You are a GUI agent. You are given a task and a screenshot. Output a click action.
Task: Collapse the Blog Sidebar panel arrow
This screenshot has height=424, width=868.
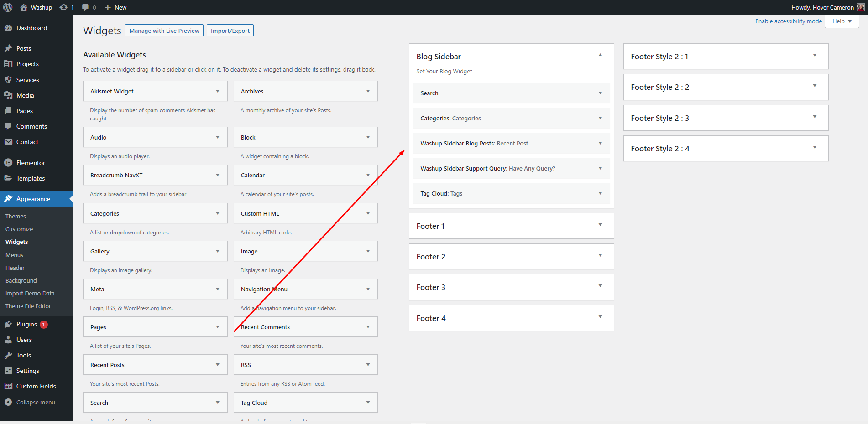pyautogui.click(x=601, y=55)
